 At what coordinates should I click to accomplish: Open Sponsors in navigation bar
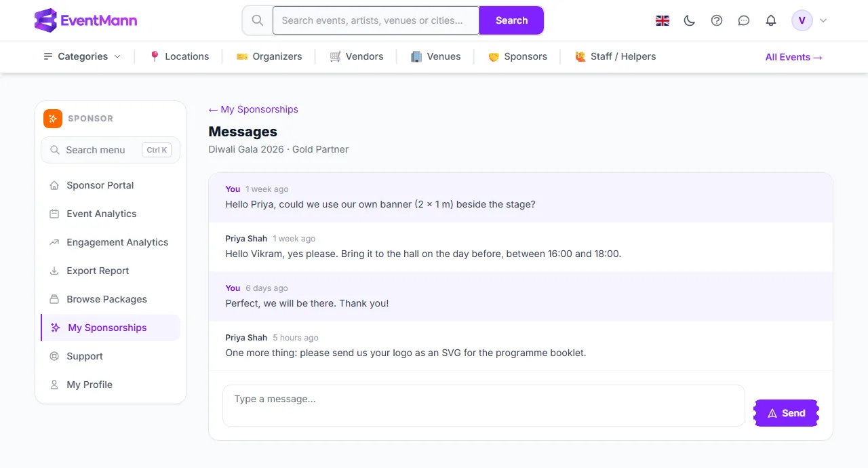pyautogui.click(x=517, y=56)
